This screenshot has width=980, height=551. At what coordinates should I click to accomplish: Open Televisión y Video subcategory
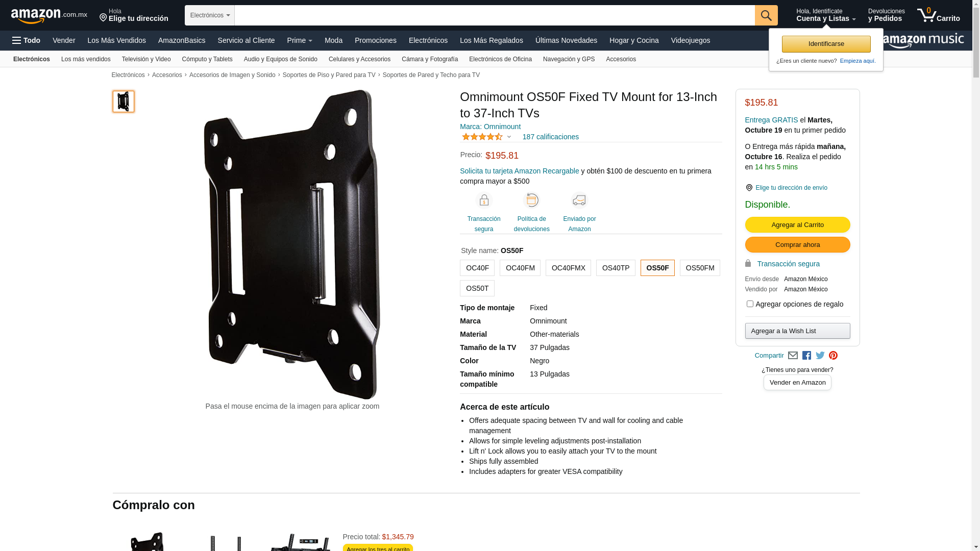(146, 59)
